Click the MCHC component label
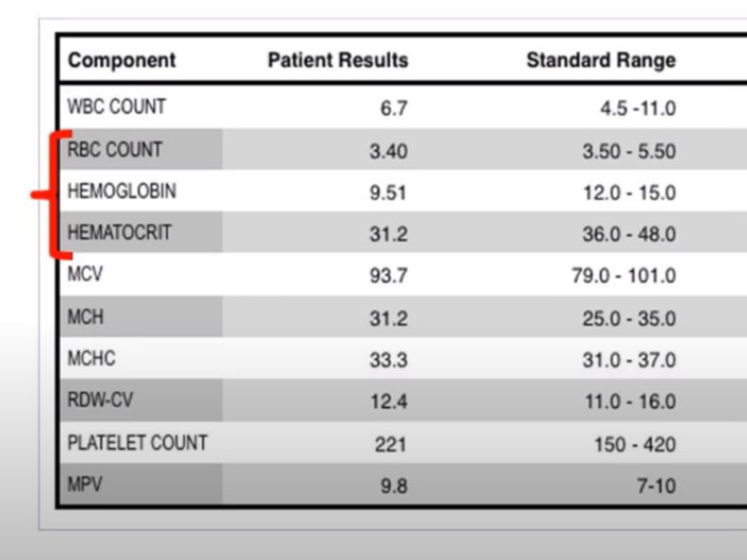The image size is (747, 560). [x=91, y=358]
